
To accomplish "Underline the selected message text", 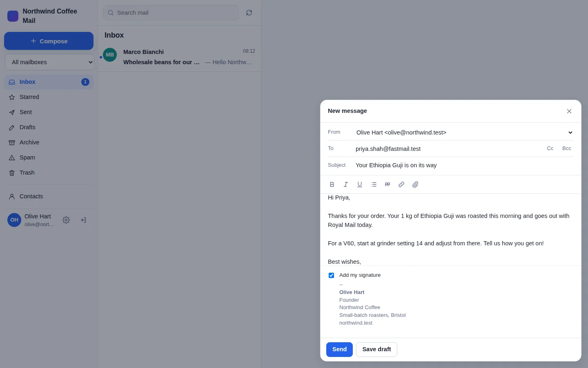I will [x=360, y=184].
